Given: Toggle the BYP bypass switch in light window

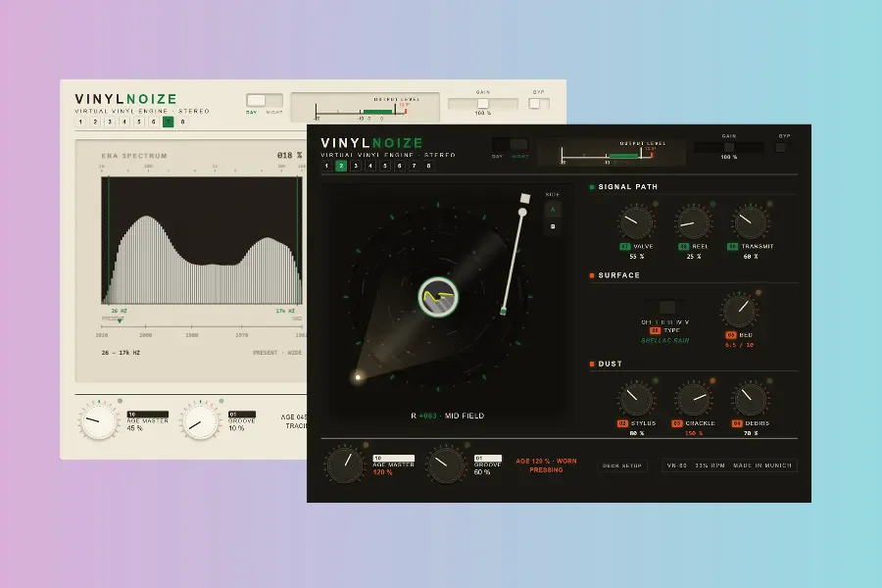Looking at the screenshot, I should pos(538,104).
